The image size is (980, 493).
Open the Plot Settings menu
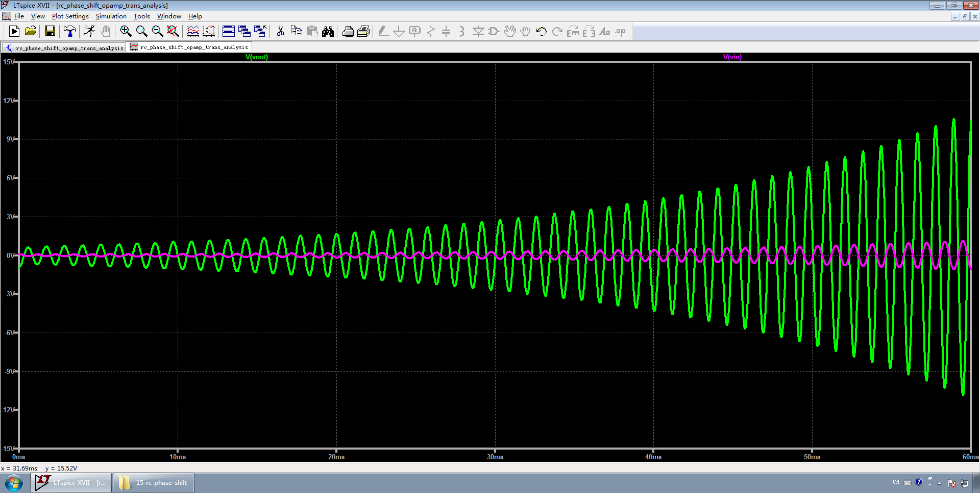click(70, 16)
